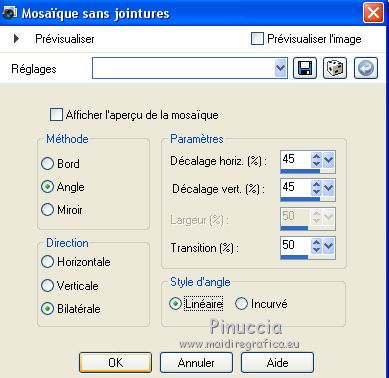The image size is (389, 378).
Task: Open Décalage horiz. value dropdown arrow
Action: tap(328, 160)
